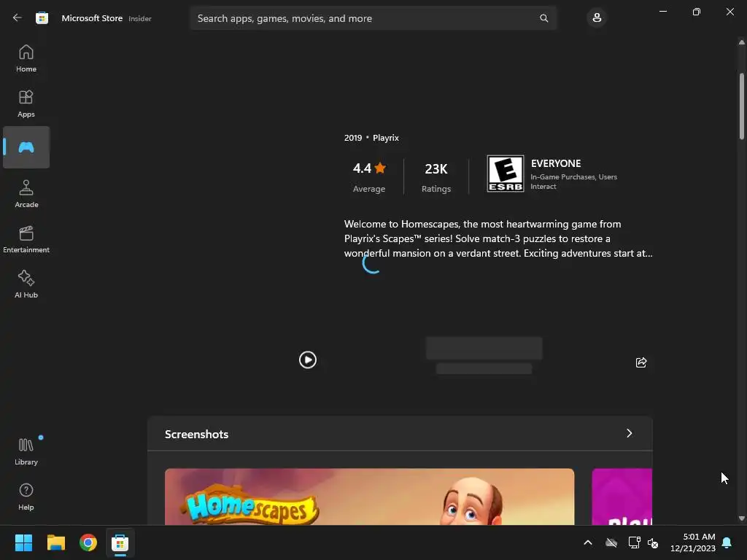Viewport: 747px width, 560px height.
Task: Share this game with the share icon
Action: [641, 362]
